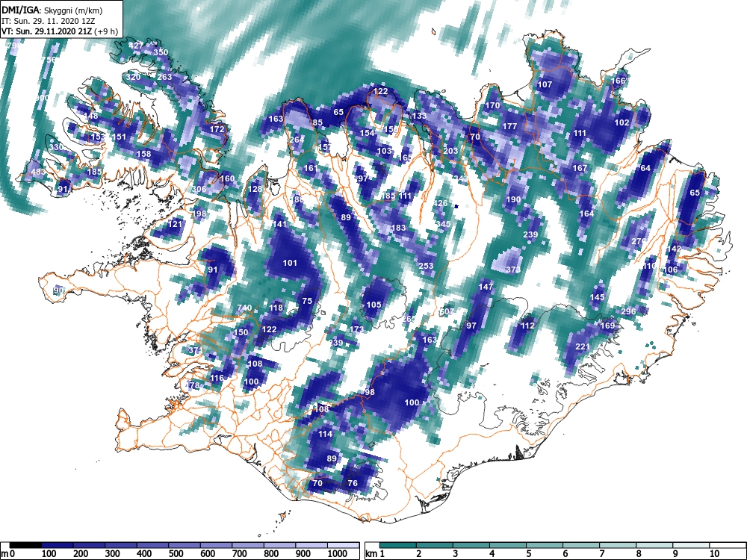
Task: Click the visibility value 105 on the map
Action: (x=374, y=305)
